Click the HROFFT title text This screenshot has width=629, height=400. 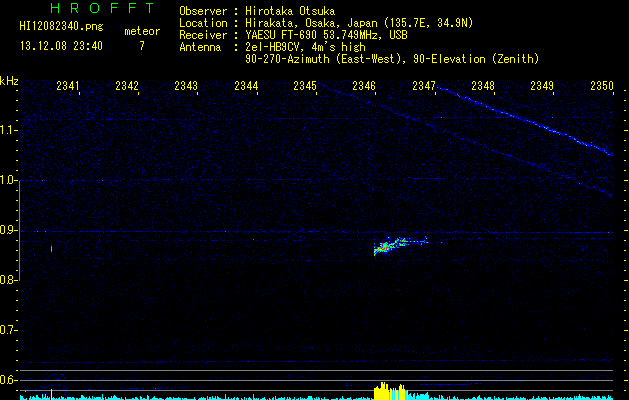tap(102, 8)
